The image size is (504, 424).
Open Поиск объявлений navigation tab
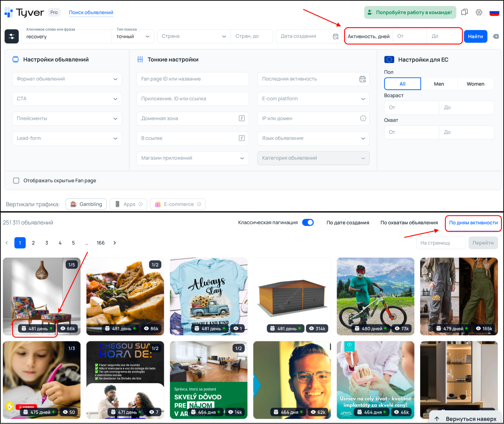click(x=91, y=13)
